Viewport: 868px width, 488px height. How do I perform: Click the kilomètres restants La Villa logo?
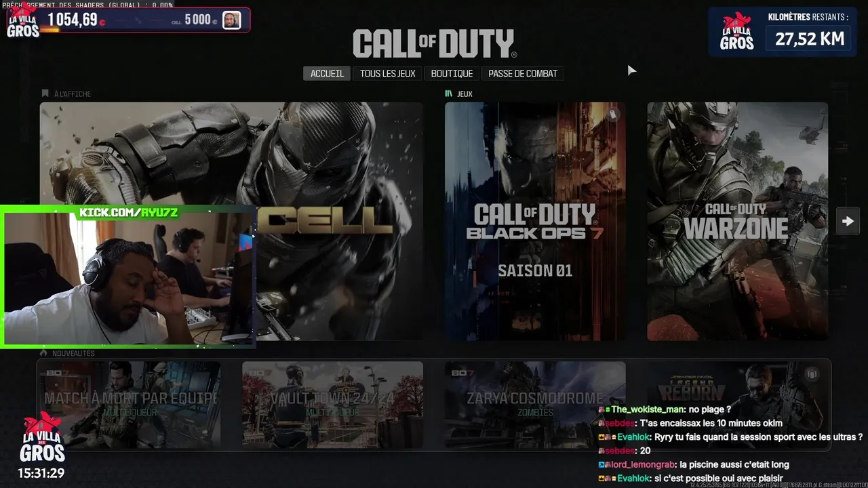[737, 32]
